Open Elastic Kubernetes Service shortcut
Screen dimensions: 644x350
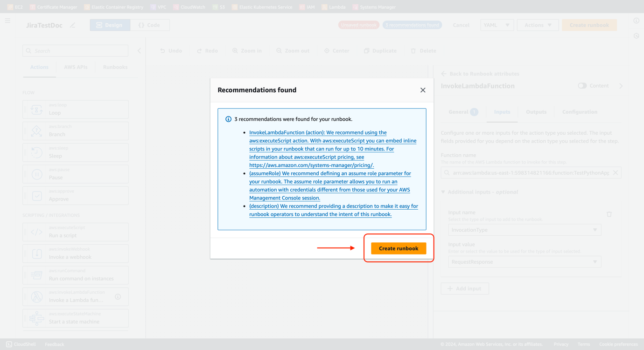pos(262,7)
